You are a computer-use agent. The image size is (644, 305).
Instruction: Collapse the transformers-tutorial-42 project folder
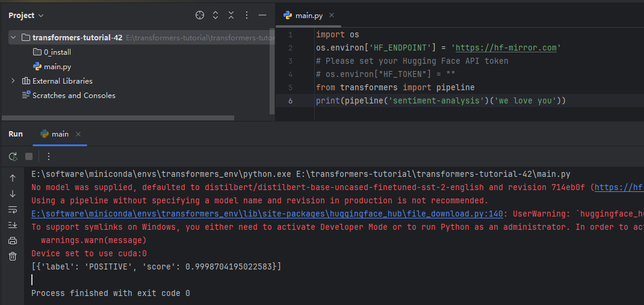13,38
